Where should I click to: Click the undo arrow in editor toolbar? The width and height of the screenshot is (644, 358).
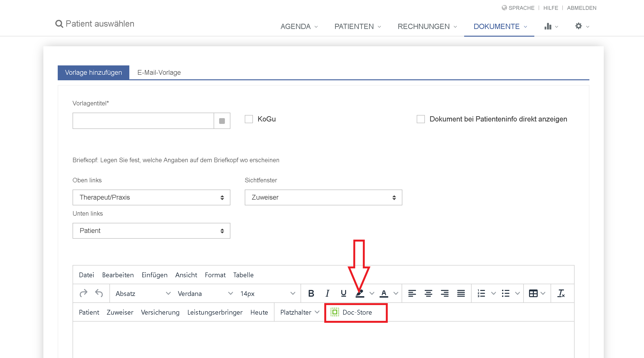(x=99, y=293)
